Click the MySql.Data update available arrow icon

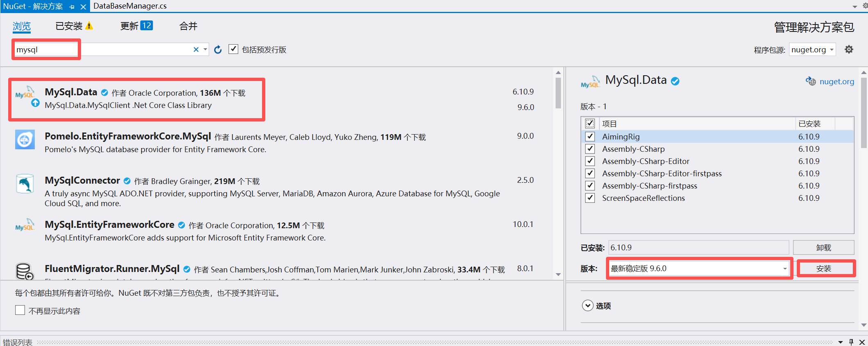coord(36,103)
